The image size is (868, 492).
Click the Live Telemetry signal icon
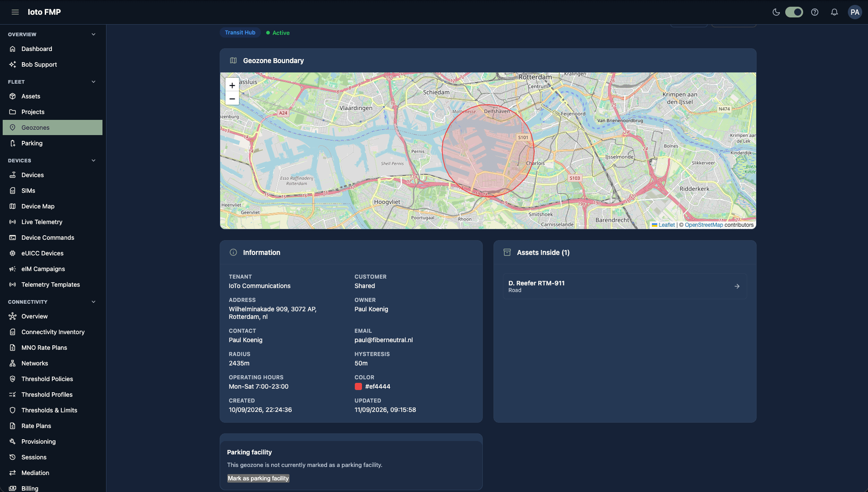pos(13,222)
